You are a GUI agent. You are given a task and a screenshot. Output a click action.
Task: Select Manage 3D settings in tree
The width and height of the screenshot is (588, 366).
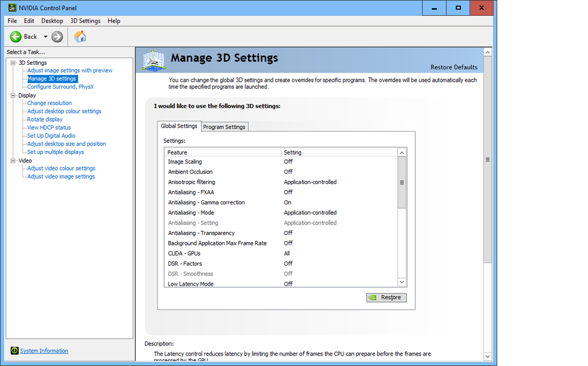click(x=52, y=79)
